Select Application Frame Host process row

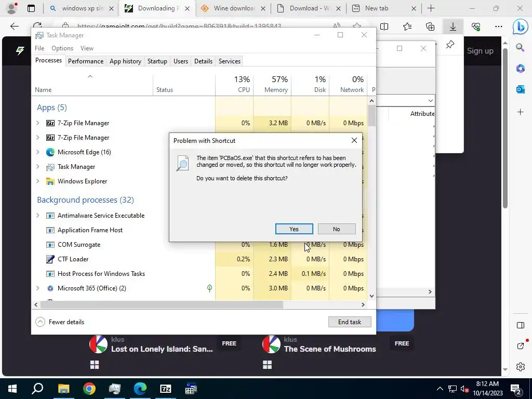point(199,230)
